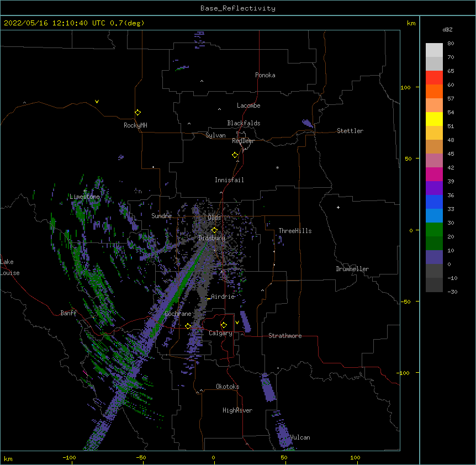Click the yellow diamond marker south of RedDeer
The image size is (476, 465).
[x=235, y=155]
